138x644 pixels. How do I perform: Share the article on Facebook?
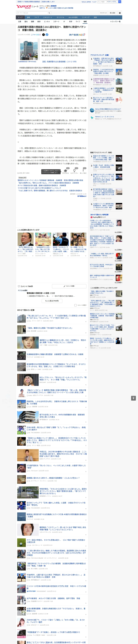click(47, 35)
